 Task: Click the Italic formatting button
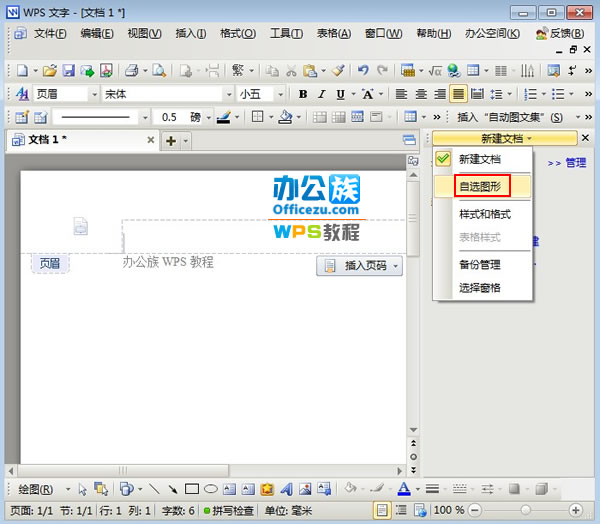(x=322, y=94)
